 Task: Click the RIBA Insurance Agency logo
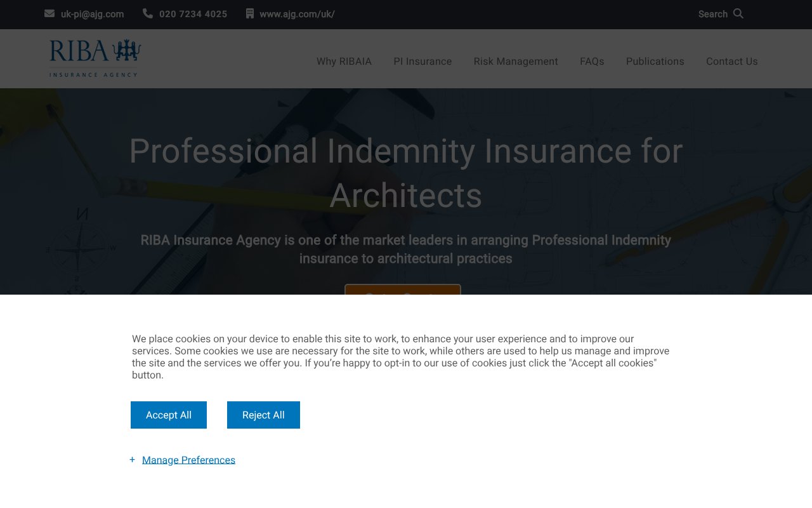[x=94, y=57]
